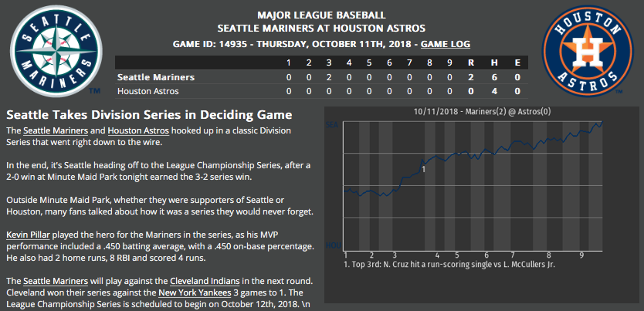Click the Seattle Mariners row in box score
Image resolution: width=644 pixels, height=311 pixels.
pyautogui.click(x=156, y=77)
